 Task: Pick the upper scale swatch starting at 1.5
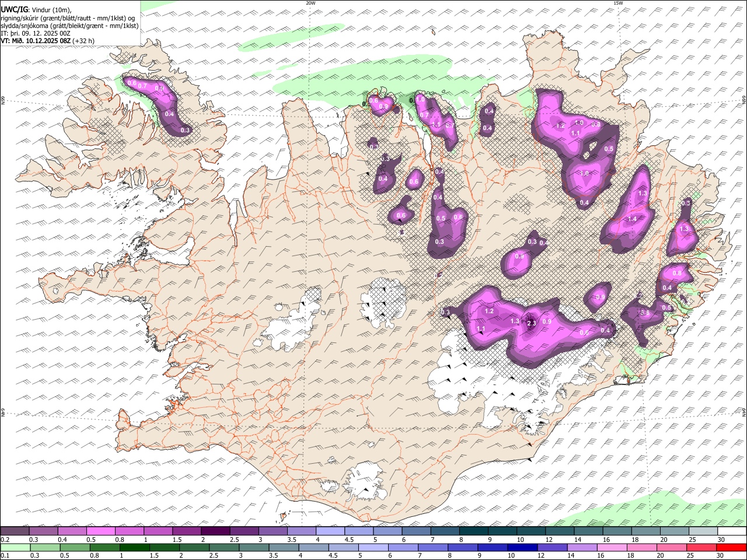click(x=187, y=531)
